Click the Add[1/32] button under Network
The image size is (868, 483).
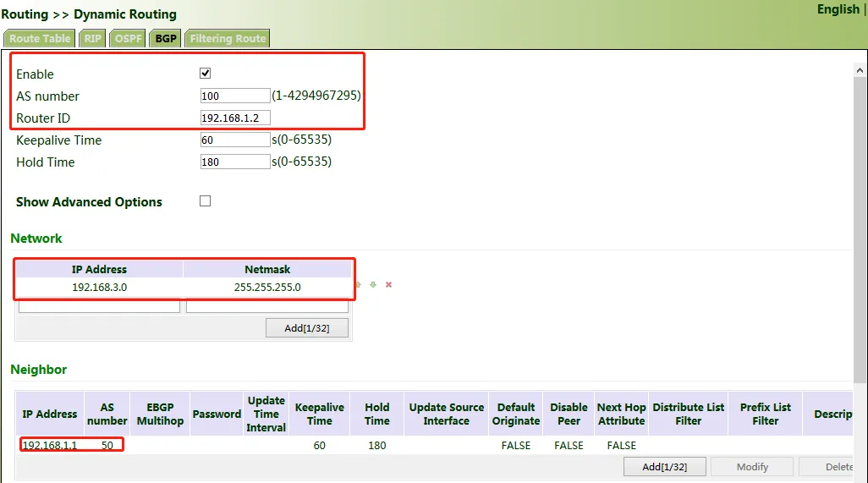pos(307,328)
